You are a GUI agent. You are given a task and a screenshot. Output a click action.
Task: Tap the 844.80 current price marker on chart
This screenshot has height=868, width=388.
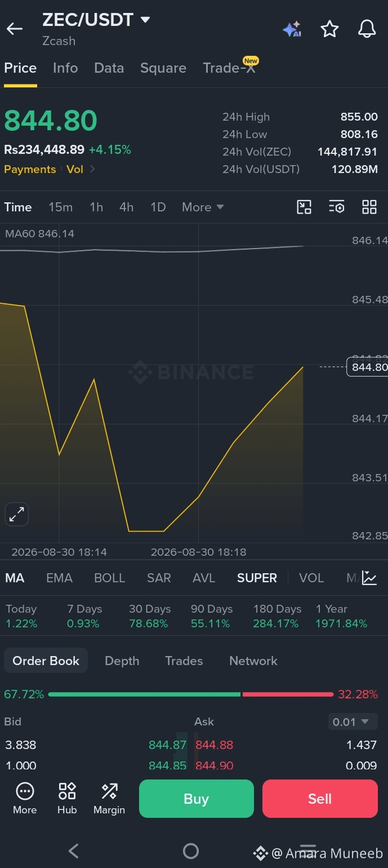pyautogui.click(x=367, y=367)
